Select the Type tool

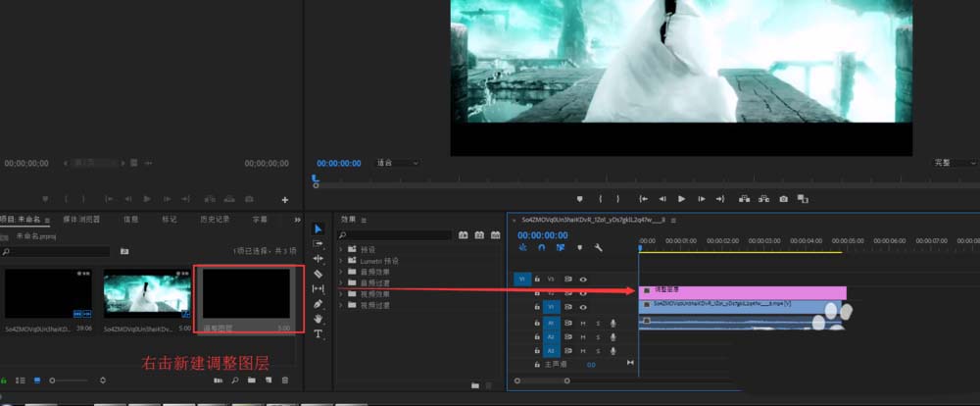tap(318, 334)
